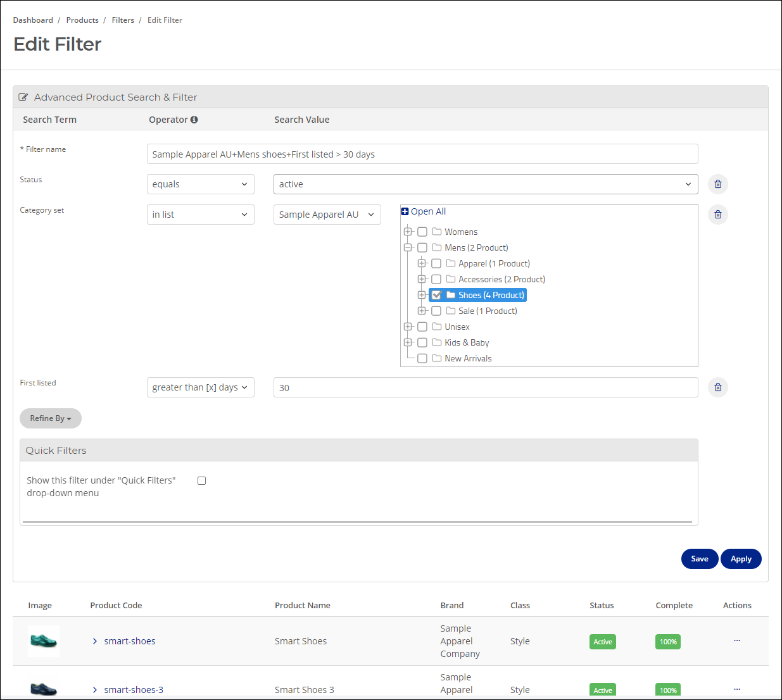Tick the Womens category checkbox
The image size is (782, 700).
pyautogui.click(x=422, y=232)
